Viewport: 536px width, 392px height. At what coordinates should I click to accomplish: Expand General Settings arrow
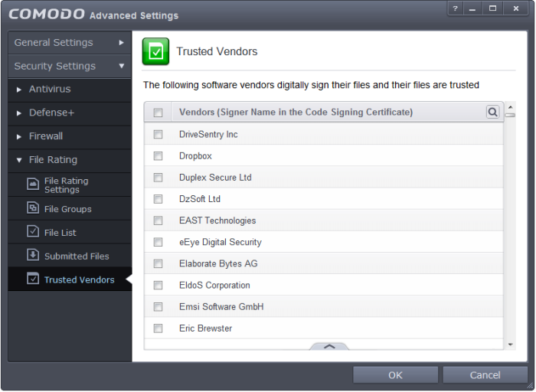pyautogui.click(x=121, y=42)
